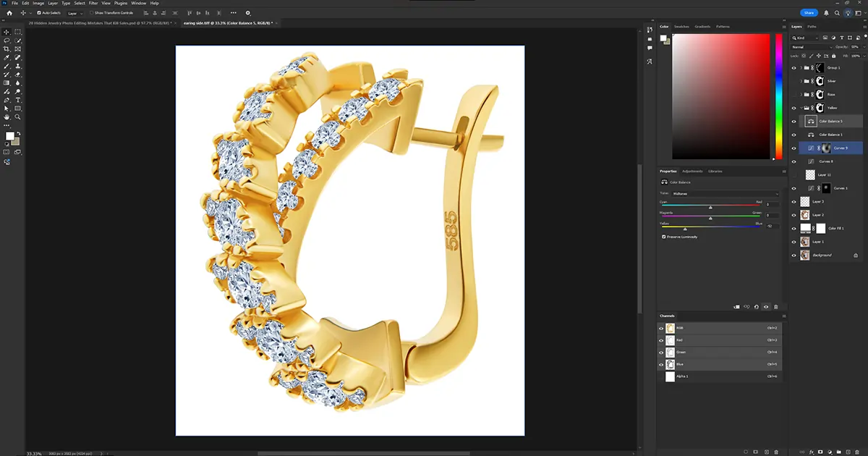
Task: Click the blue Share button
Action: pos(809,13)
